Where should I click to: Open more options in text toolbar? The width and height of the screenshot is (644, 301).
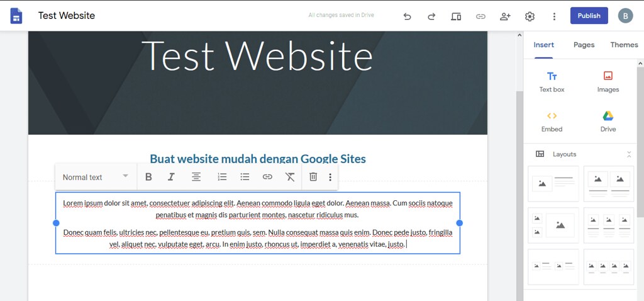tap(330, 177)
